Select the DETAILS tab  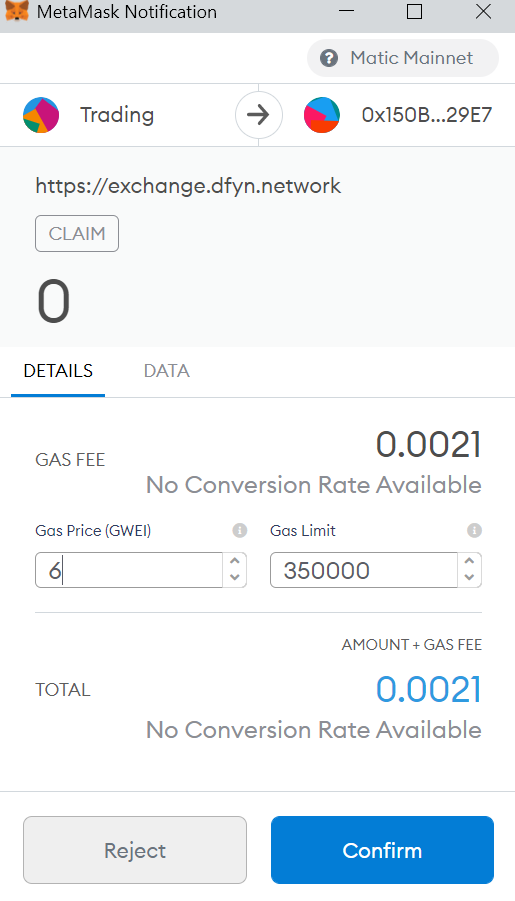click(58, 371)
